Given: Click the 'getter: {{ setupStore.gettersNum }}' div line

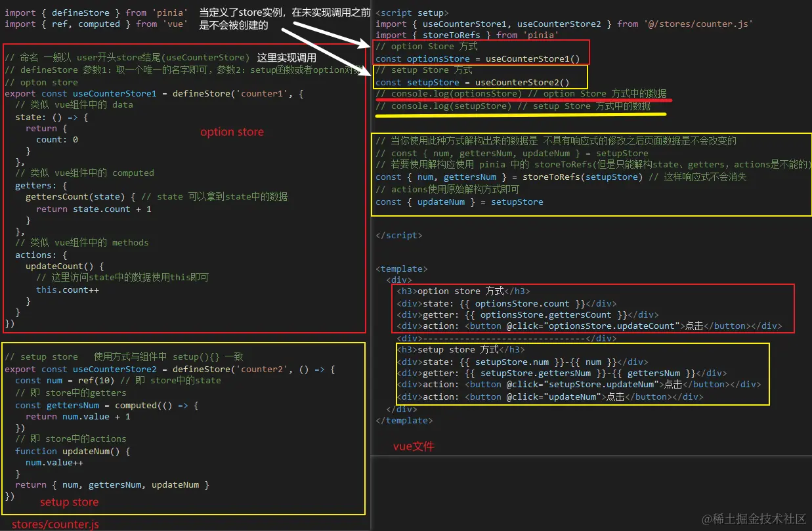Looking at the screenshot, I should 561,373.
